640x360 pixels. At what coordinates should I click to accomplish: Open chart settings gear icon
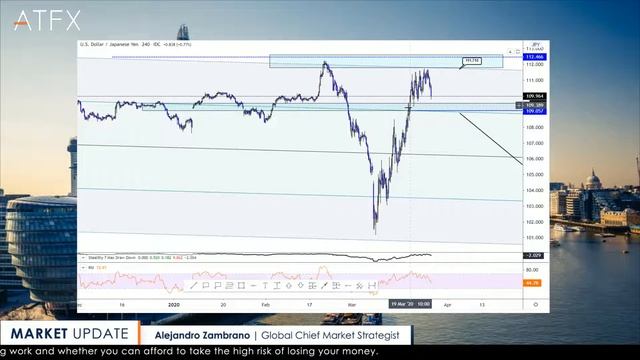pyautogui.click(x=536, y=304)
